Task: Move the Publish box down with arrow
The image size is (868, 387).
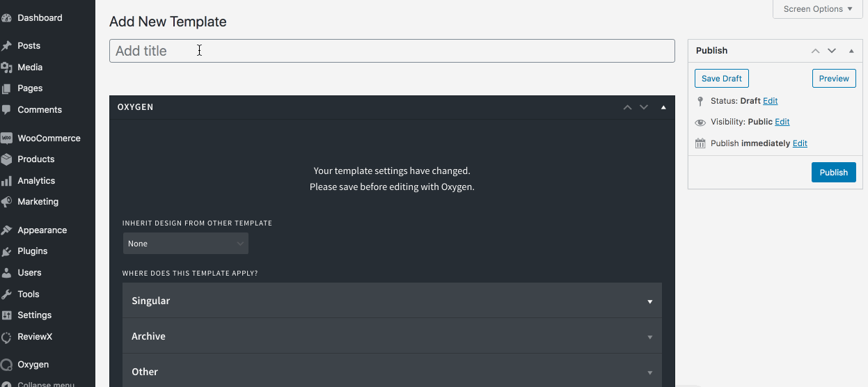Action: point(832,51)
